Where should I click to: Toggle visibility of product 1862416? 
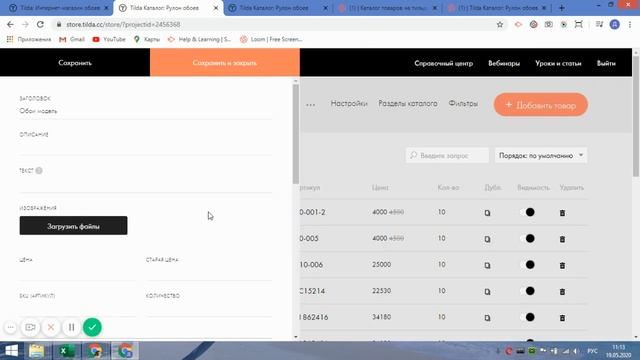pyautogui.click(x=527, y=317)
